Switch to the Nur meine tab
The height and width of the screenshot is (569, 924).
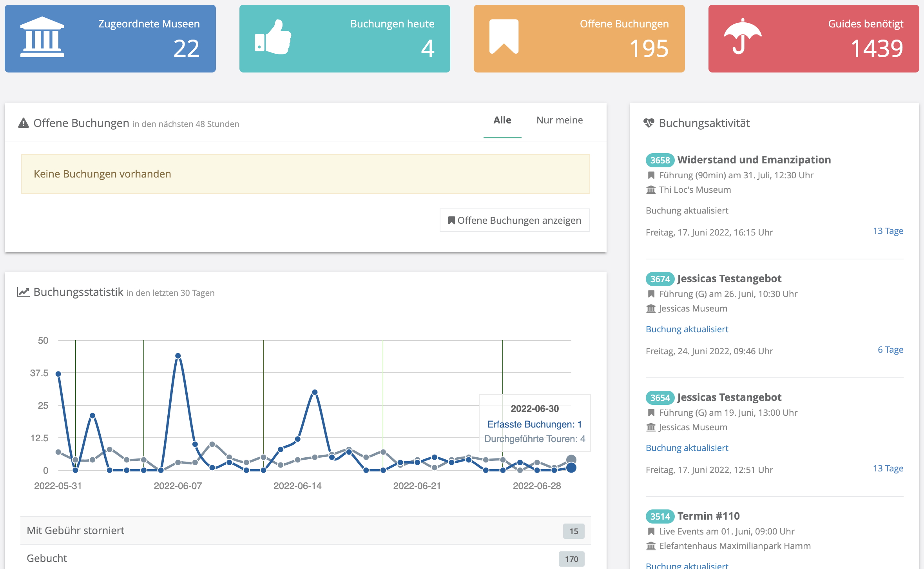click(559, 120)
